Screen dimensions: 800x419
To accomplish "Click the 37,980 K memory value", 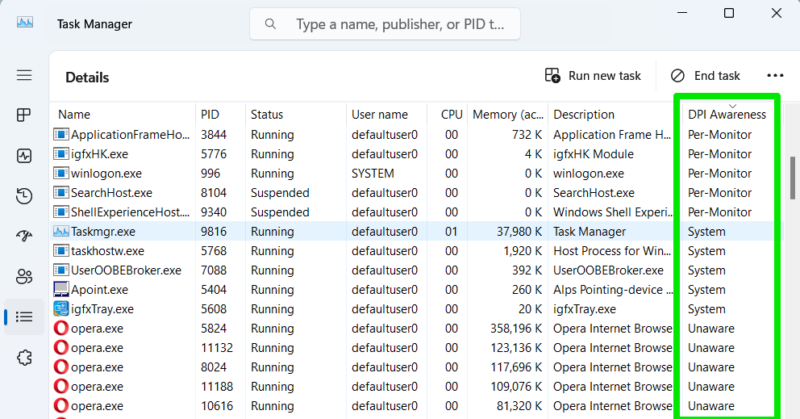I will coord(519,232).
